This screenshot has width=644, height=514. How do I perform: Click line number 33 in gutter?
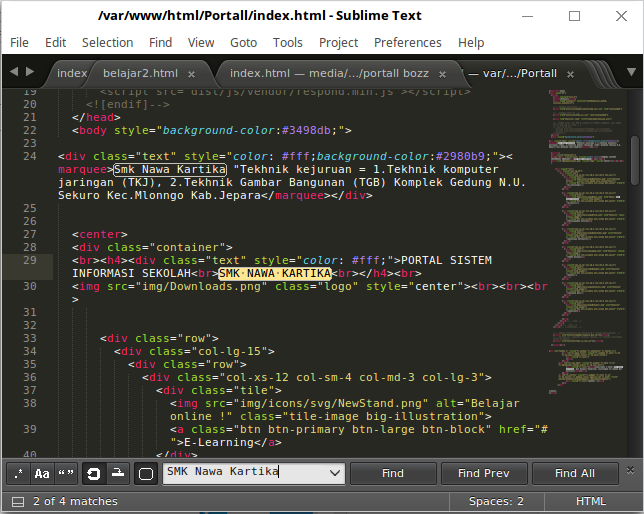[30, 338]
